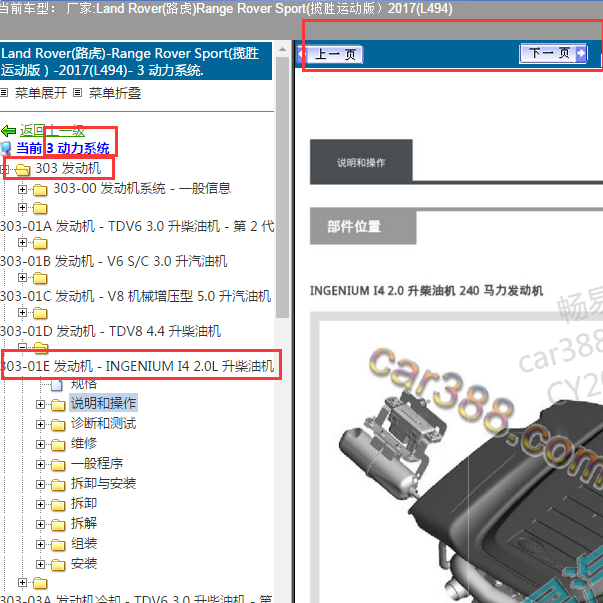
Task: Select 303-01B 发动机 - V6 S/C 3.0 升汽油机
Action: click(113, 261)
